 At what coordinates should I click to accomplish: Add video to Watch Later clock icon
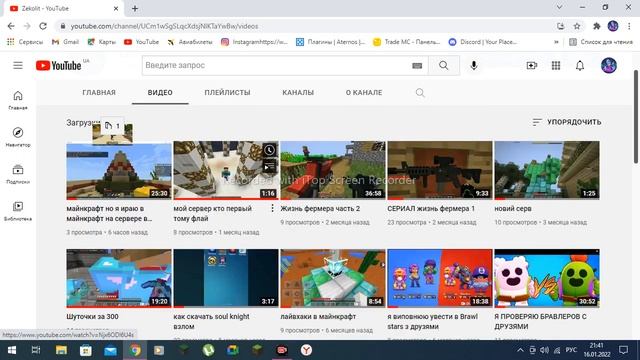click(x=269, y=150)
